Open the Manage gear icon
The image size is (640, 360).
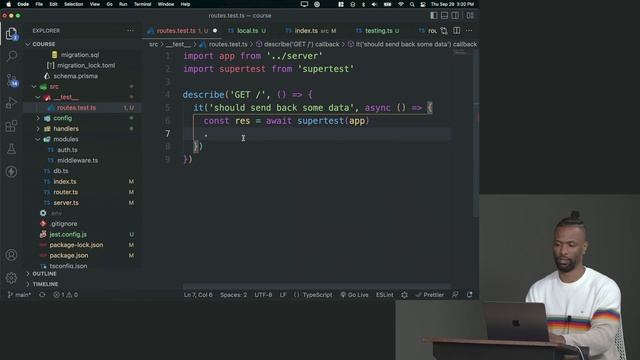[11, 278]
